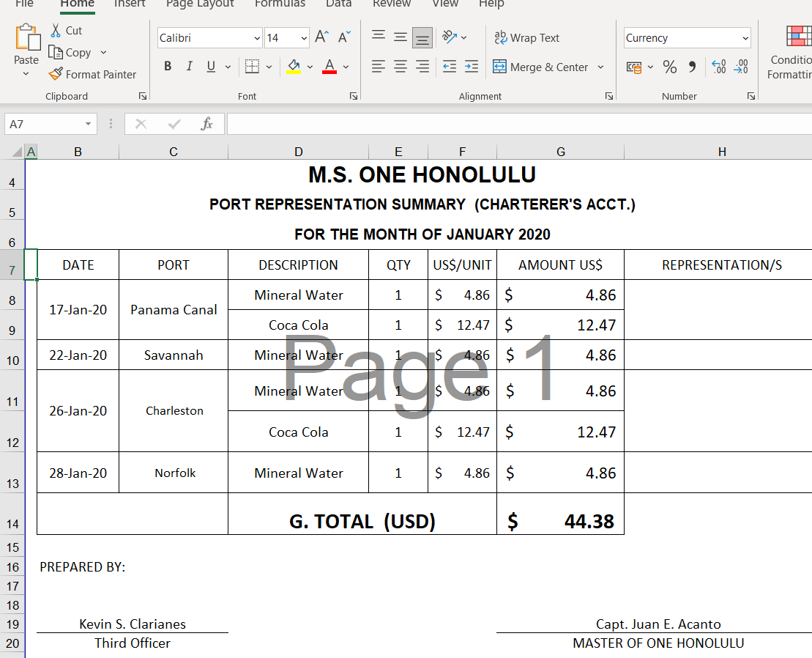Apply Accounting Number Format

[634, 67]
